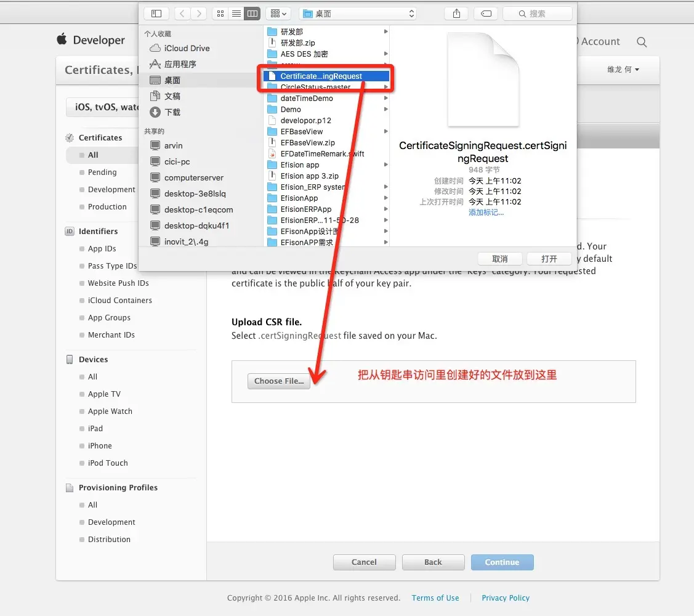Click the 取消 button
The image size is (694, 616).
click(500, 259)
